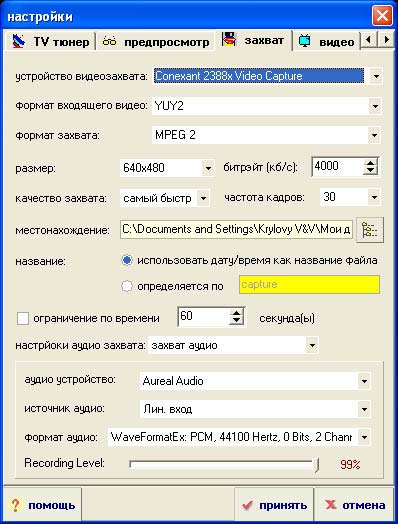Expand the формат входящего видео dropdown
398x524 pixels.
375,106
